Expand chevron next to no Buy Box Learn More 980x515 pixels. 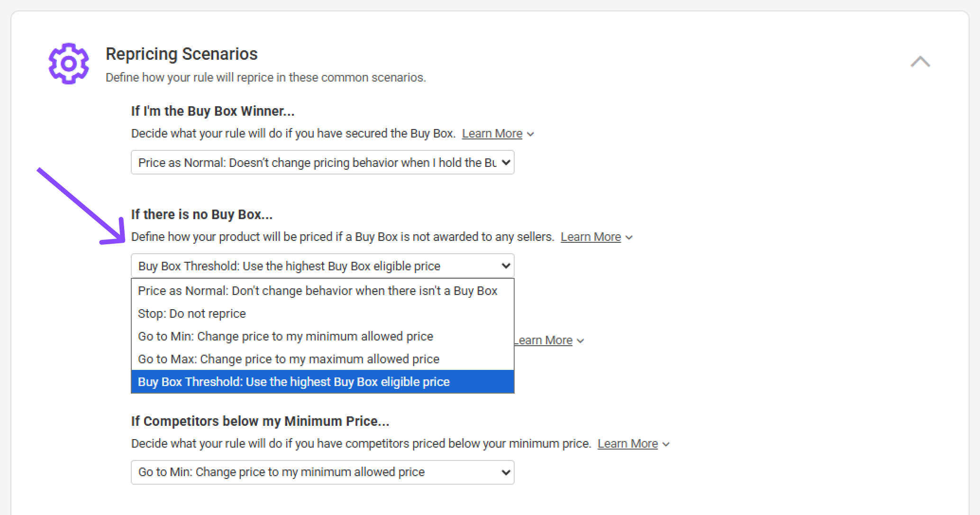tap(629, 238)
